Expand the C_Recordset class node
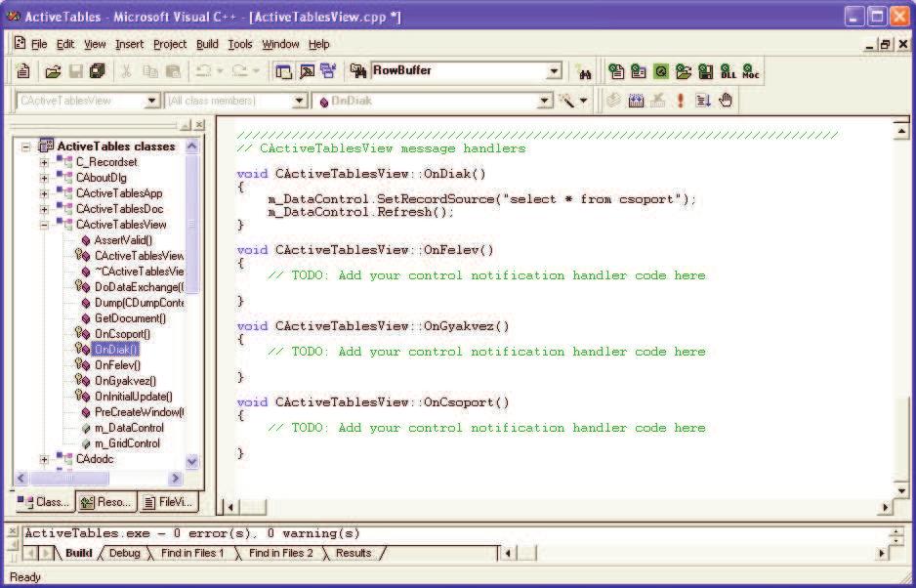 point(44,162)
